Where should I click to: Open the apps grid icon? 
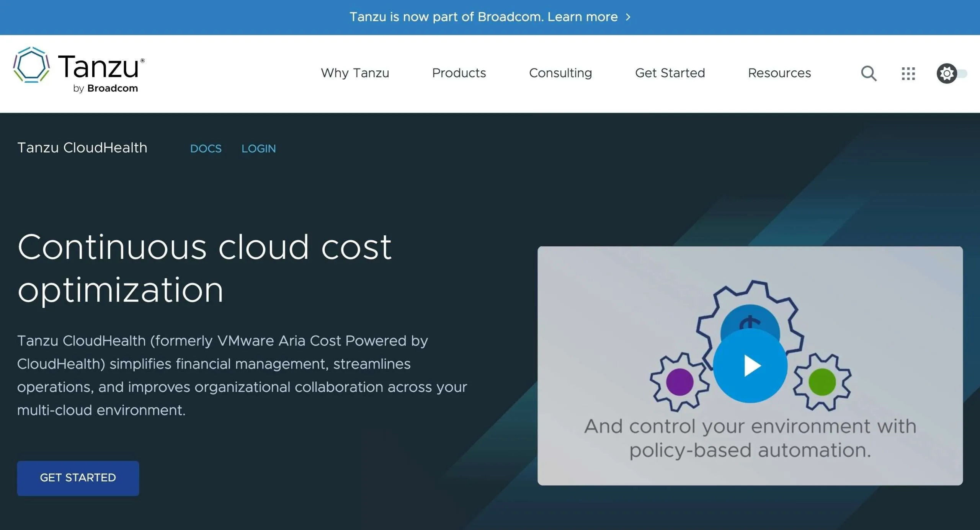[908, 73]
